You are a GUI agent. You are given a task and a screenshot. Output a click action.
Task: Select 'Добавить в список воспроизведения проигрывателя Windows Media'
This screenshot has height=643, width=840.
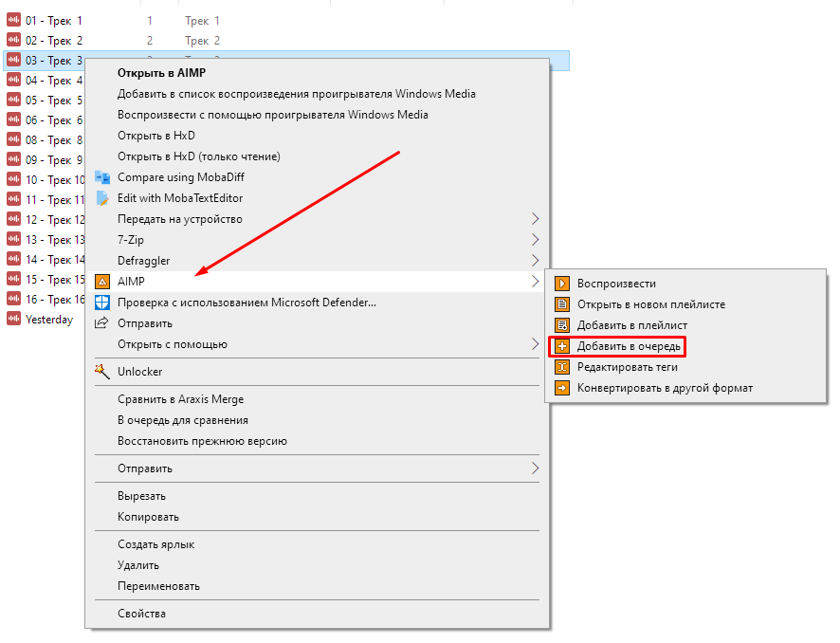pos(296,94)
